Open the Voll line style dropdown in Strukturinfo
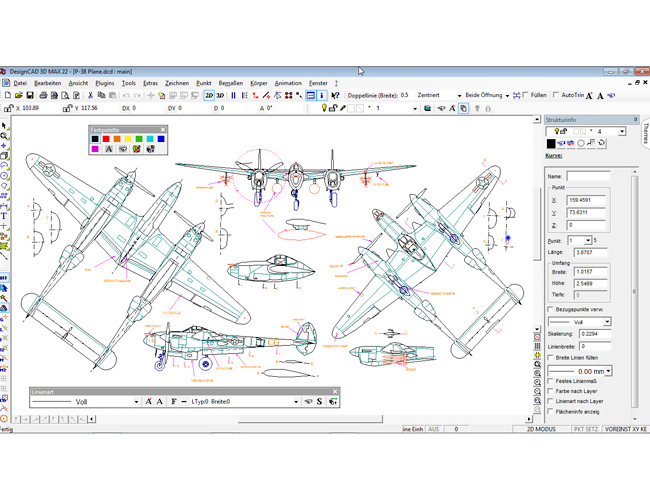 click(x=607, y=322)
